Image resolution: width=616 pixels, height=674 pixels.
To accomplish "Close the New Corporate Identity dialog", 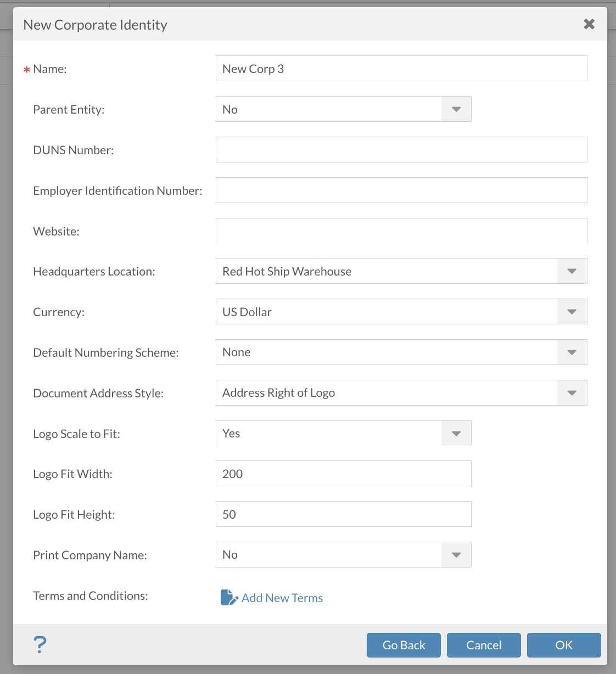I will tap(589, 24).
